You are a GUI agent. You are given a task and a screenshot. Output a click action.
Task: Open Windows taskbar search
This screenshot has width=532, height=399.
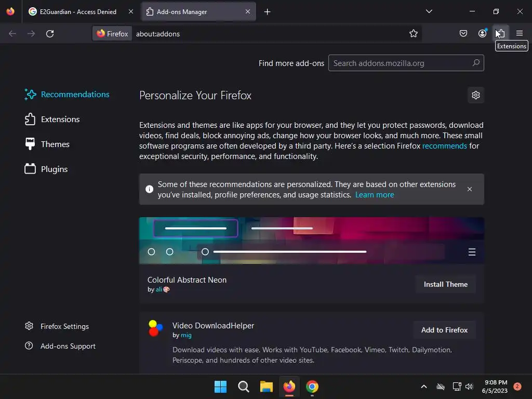click(x=243, y=387)
